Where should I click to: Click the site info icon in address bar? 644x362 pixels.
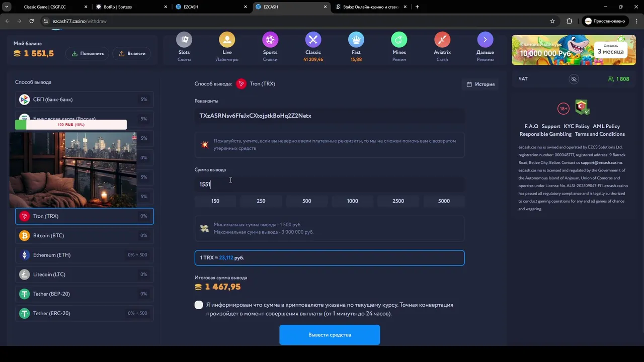pyautogui.click(x=45, y=21)
